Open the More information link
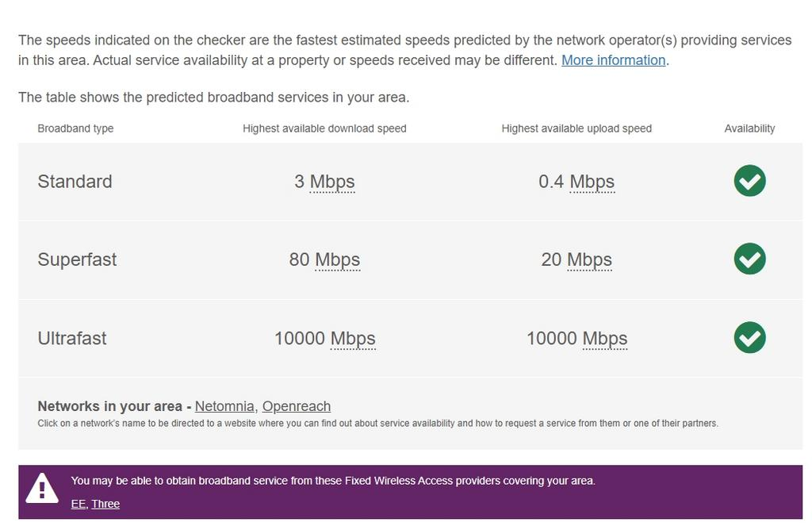 (x=613, y=60)
